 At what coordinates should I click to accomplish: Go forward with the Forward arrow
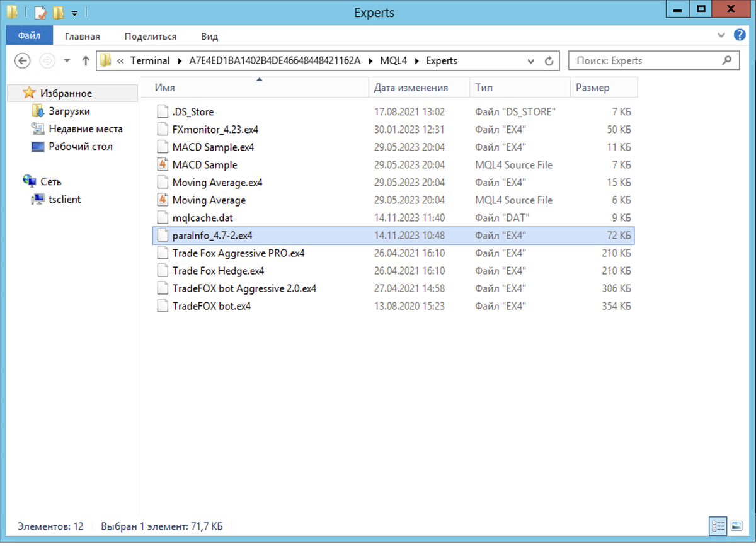pos(47,61)
